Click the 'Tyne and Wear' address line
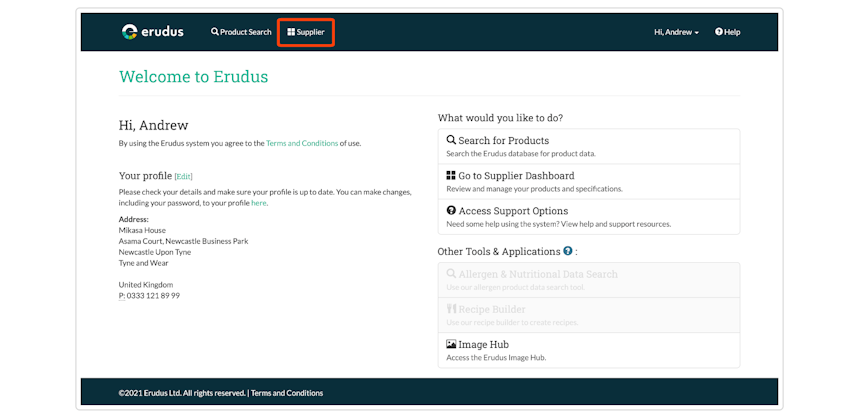Screen dimensions: 858x412 click(x=143, y=263)
